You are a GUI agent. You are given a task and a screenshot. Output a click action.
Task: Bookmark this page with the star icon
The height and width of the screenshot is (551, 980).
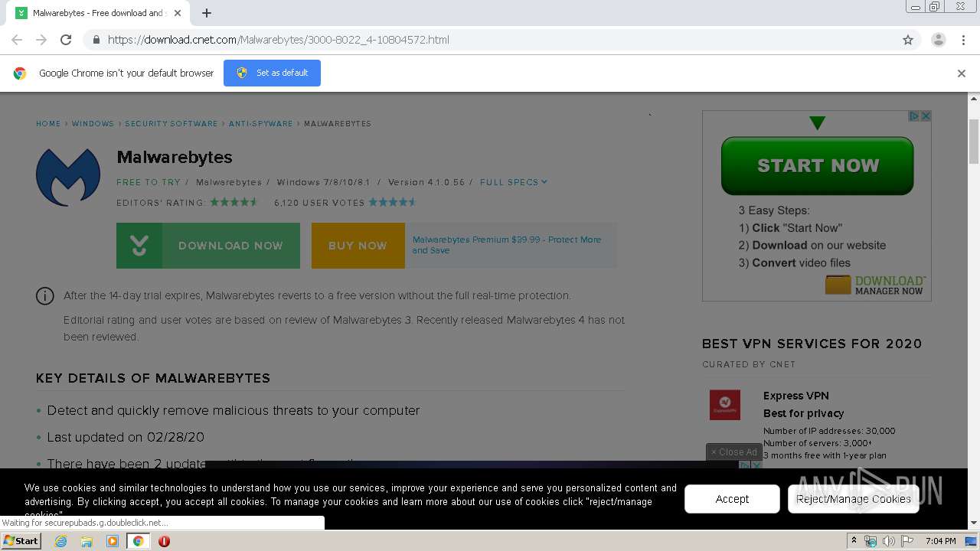908,40
